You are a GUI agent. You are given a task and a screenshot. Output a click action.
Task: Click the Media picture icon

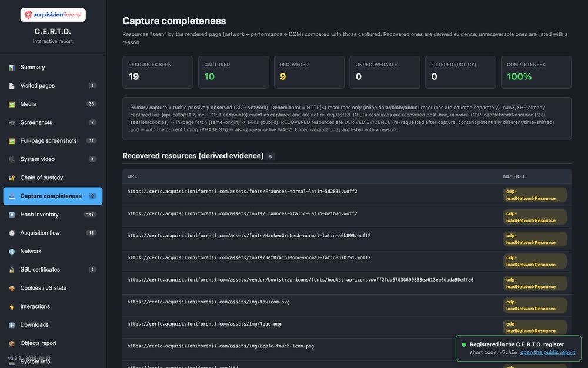tap(12, 104)
